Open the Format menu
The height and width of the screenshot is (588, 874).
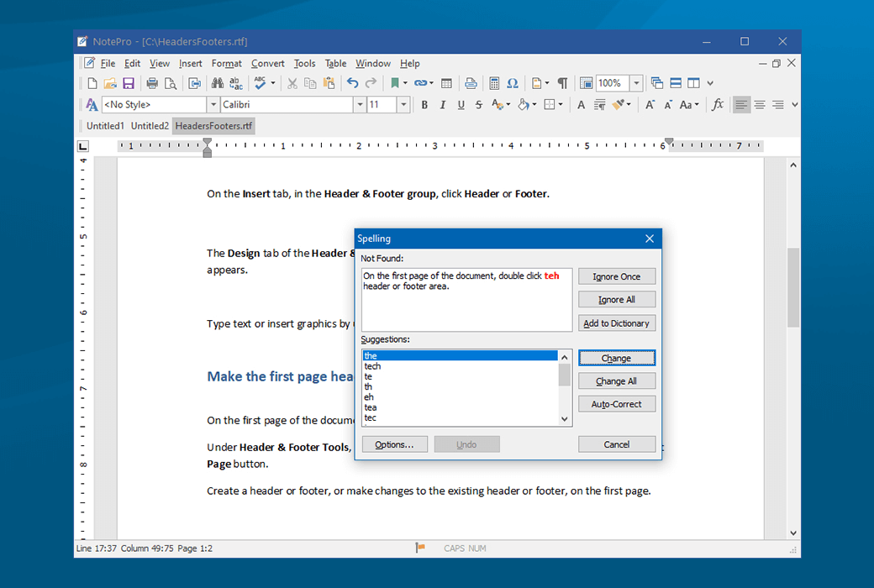point(226,64)
